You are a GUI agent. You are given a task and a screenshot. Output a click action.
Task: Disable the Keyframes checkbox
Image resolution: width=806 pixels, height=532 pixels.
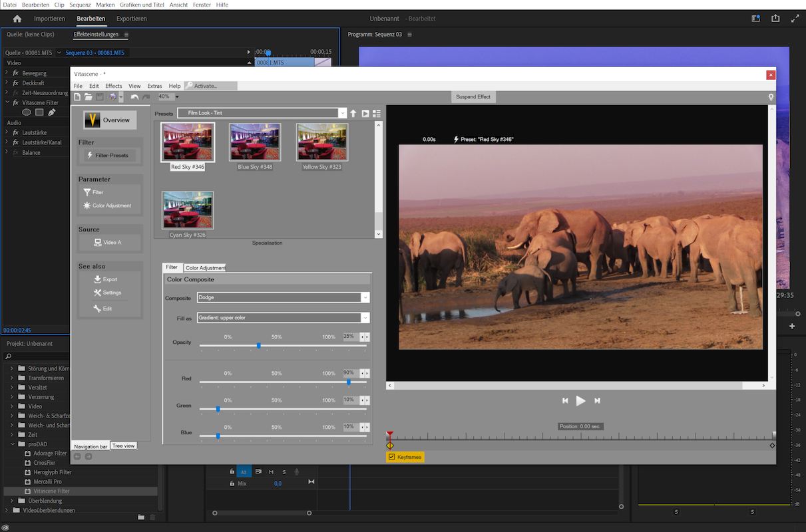tap(391, 457)
